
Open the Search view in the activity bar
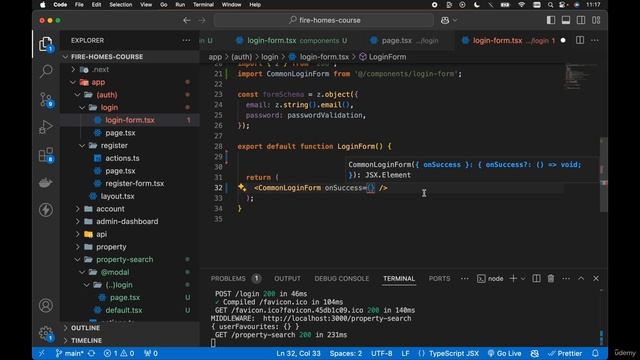tap(46, 71)
